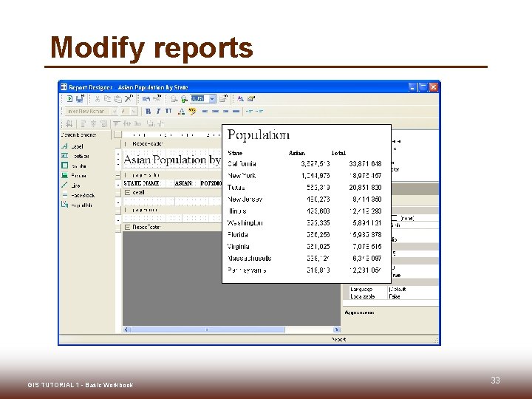
Task: Select the pageFooter section bar
Action: pos(171,210)
